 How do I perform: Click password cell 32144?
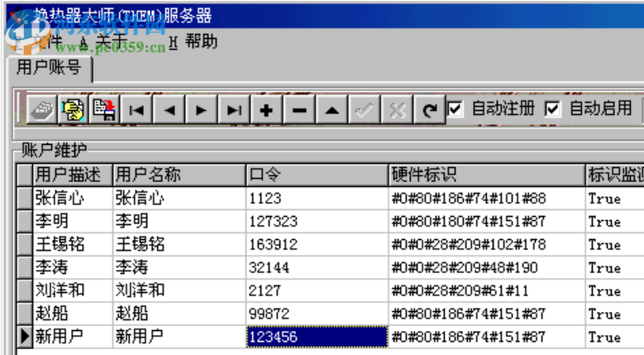pos(317,268)
